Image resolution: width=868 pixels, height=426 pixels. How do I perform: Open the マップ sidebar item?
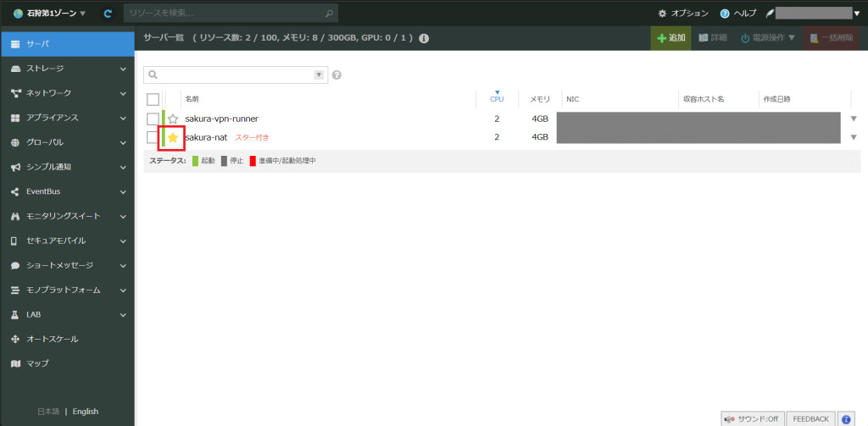point(37,363)
